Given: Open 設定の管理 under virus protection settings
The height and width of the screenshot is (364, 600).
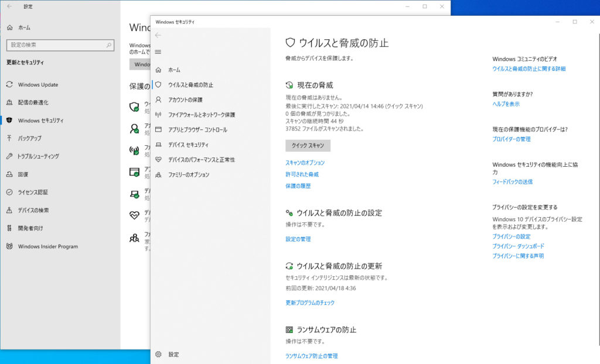Looking at the screenshot, I should [x=298, y=239].
